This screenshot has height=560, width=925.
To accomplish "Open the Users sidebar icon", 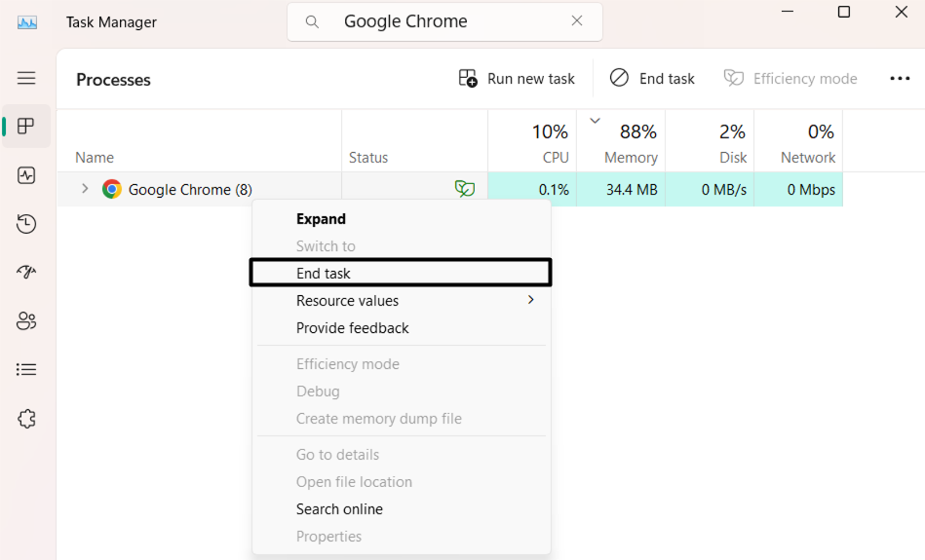I will [26, 321].
